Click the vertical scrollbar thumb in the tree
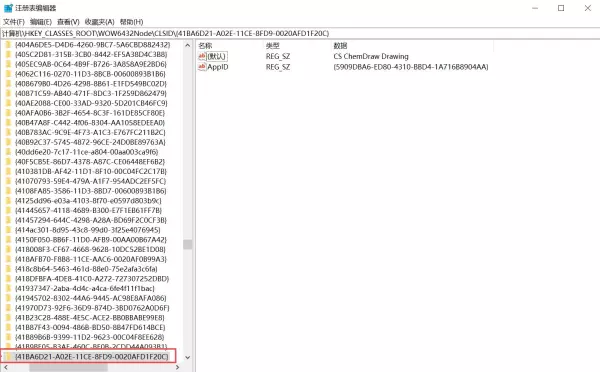Screen dimensions: 600x372 click(x=188, y=244)
